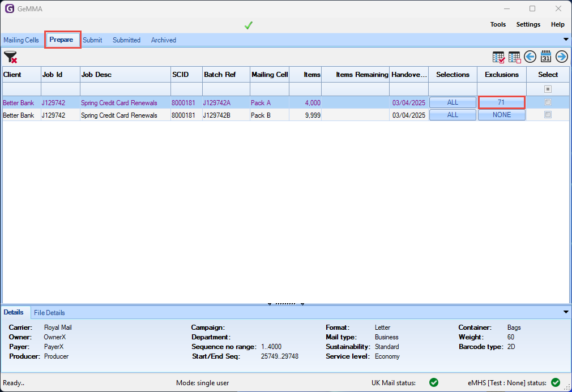Click the eMHS status green indicator

pyautogui.click(x=556, y=382)
